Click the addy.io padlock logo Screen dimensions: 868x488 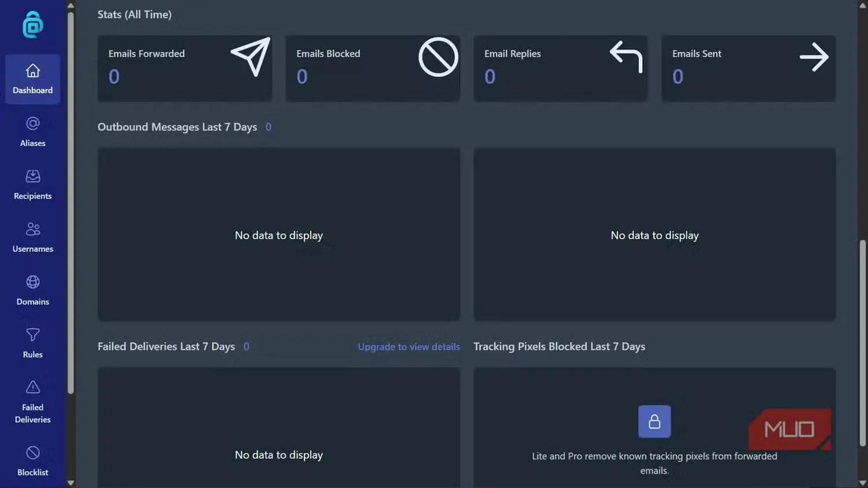tap(33, 24)
